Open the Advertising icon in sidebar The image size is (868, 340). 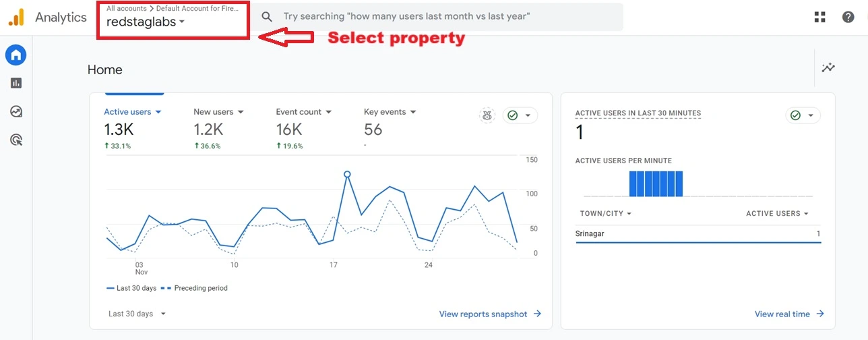click(15, 140)
